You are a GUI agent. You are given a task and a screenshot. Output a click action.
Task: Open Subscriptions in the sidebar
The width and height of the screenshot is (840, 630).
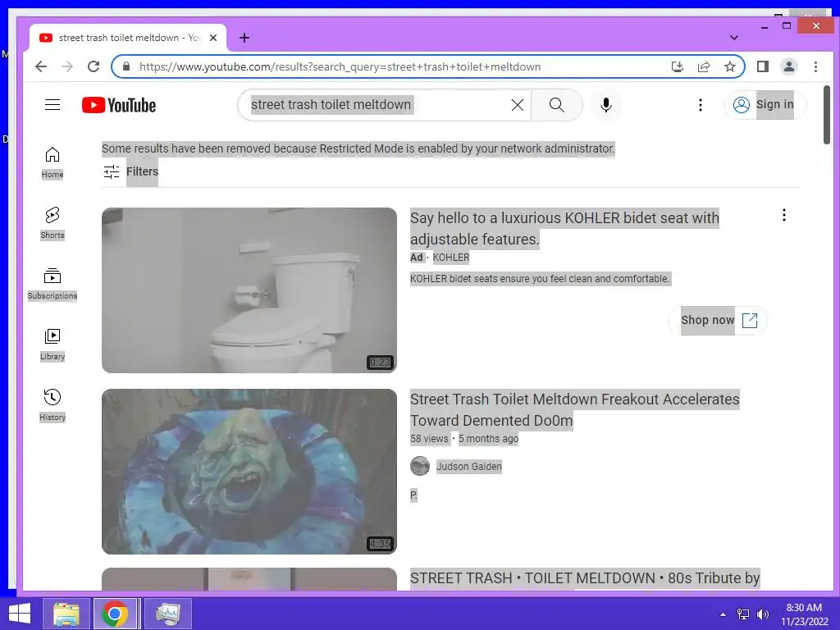(x=52, y=284)
